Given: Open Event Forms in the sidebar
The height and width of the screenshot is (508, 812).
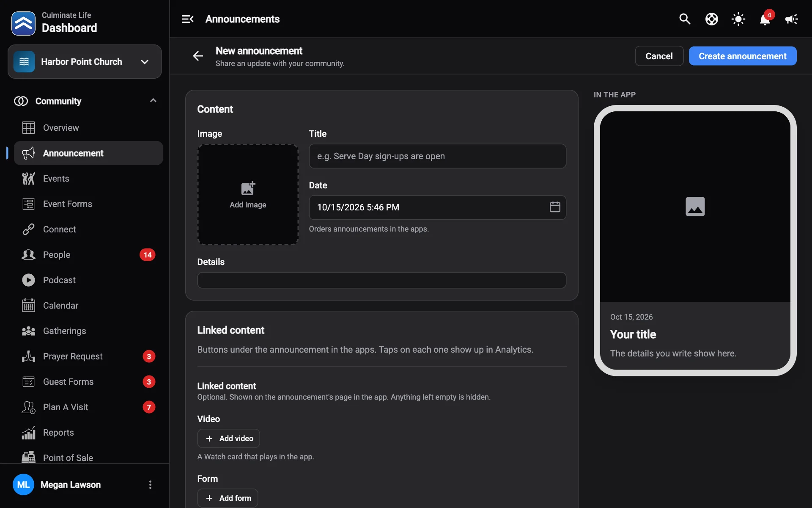Looking at the screenshot, I should pos(88,204).
